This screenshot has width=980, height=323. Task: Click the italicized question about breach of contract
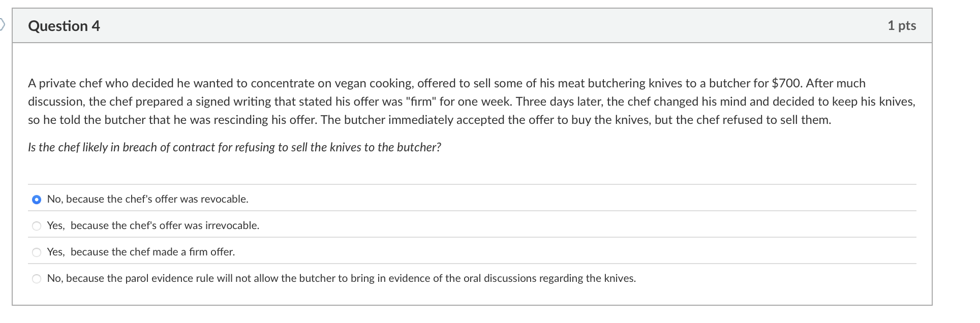coord(234,147)
